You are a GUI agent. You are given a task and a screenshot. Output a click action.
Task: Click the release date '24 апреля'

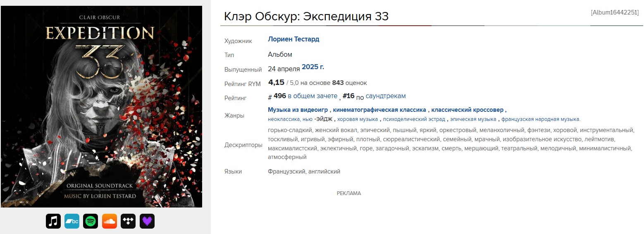tap(284, 69)
